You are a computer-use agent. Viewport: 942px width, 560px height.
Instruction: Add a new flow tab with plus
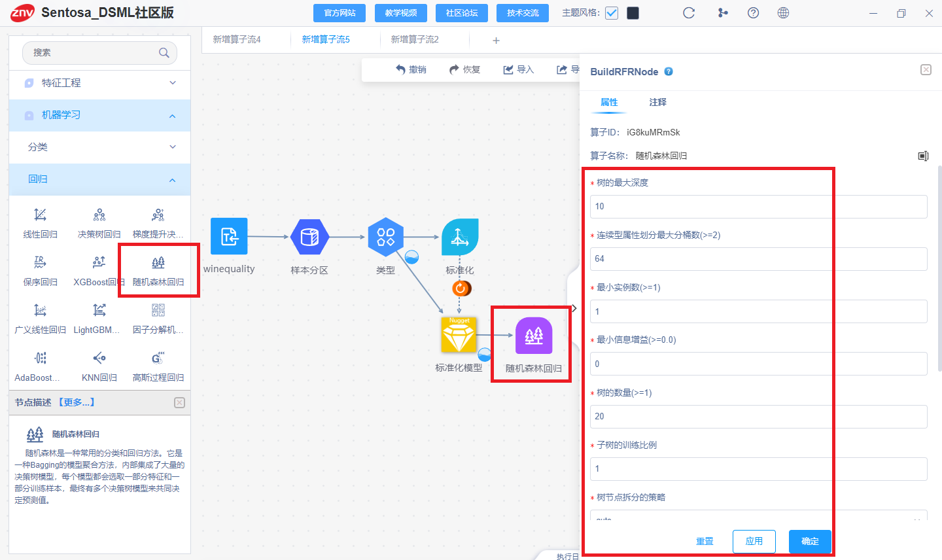pos(496,41)
